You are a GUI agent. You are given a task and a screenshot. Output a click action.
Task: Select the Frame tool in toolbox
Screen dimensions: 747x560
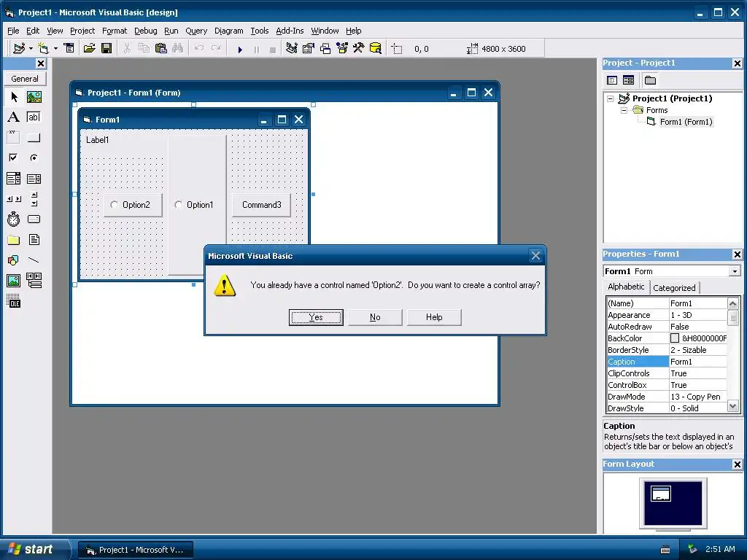click(x=14, y=138)
